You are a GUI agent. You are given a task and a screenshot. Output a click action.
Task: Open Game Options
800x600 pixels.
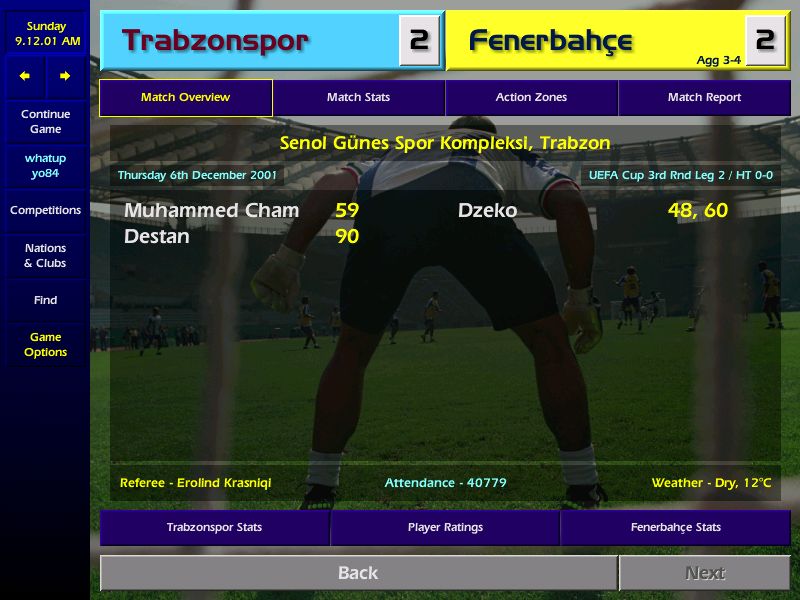pyautogui.click(x=45, y=344)
